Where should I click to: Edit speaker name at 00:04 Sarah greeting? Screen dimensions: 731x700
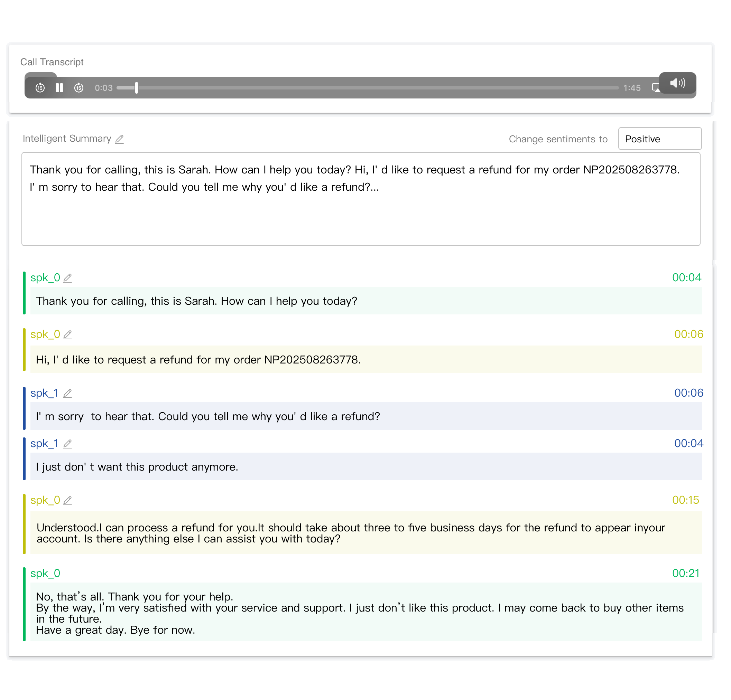point(67,278)
